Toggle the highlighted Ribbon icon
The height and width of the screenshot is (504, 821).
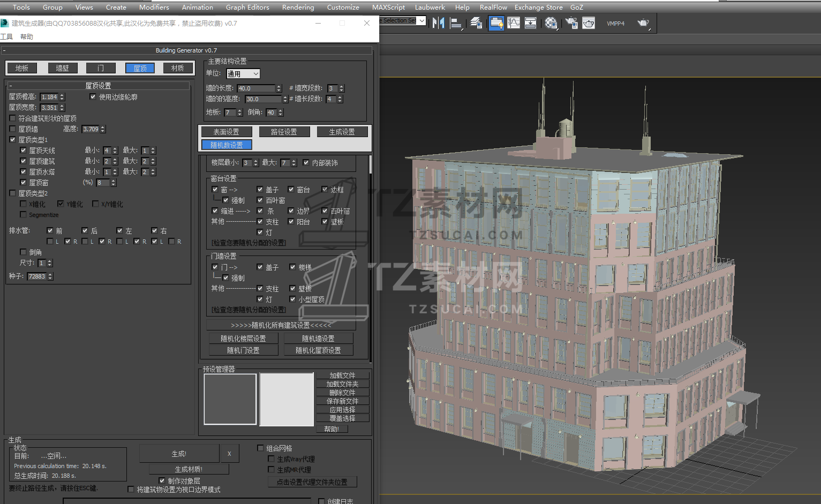[x=496, y=23]
